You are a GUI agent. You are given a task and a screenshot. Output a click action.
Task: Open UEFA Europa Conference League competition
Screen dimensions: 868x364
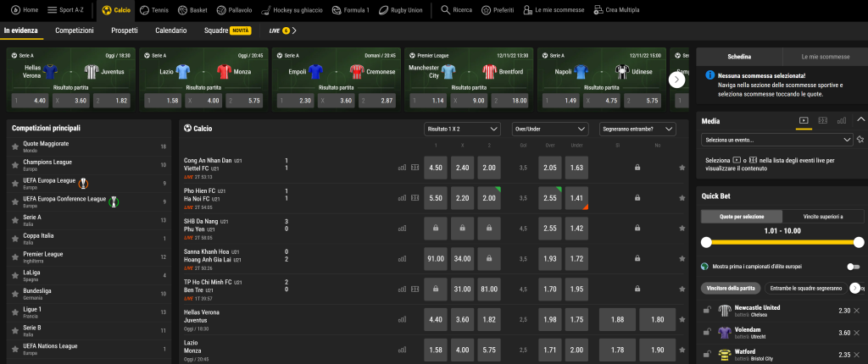pyautogui.click(x=89, y=201)
